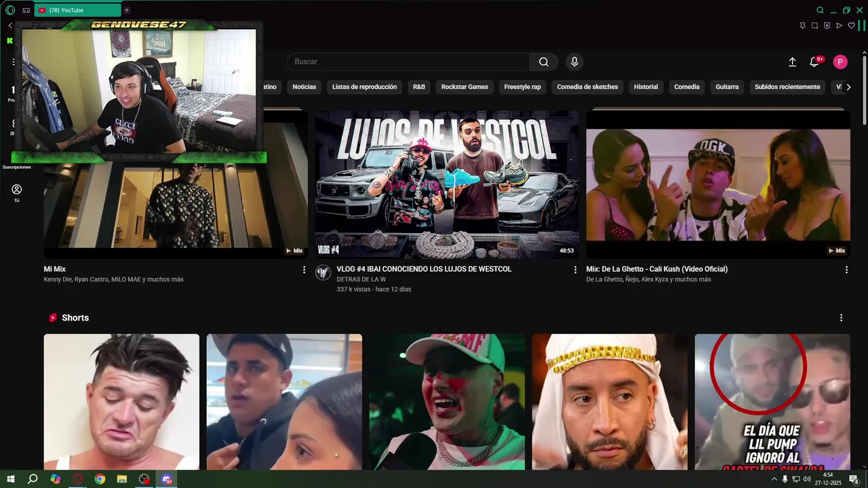Screen dimensions: 868x488
Task: Open YouTube notifications bell
Action: point(814,62)
